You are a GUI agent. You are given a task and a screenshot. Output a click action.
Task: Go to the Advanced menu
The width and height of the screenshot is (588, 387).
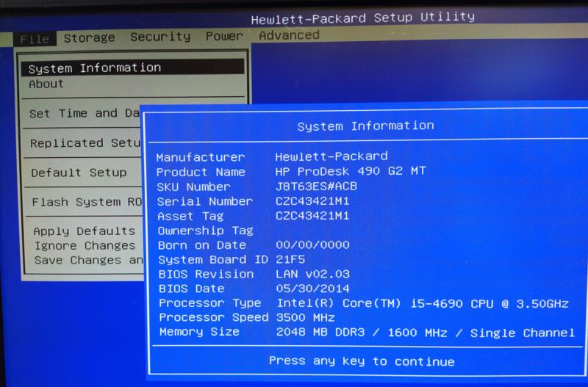click(x=289, y=35)
